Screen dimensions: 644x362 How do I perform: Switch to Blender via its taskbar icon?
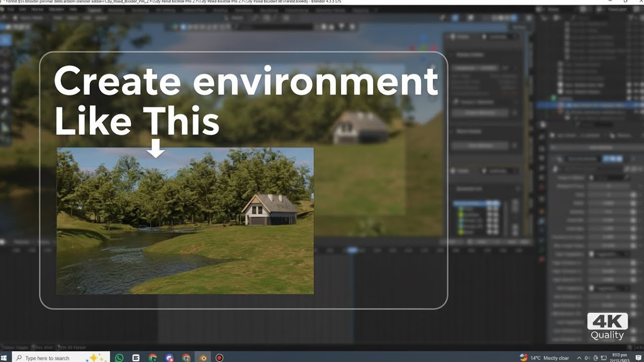tap(203, 357)
